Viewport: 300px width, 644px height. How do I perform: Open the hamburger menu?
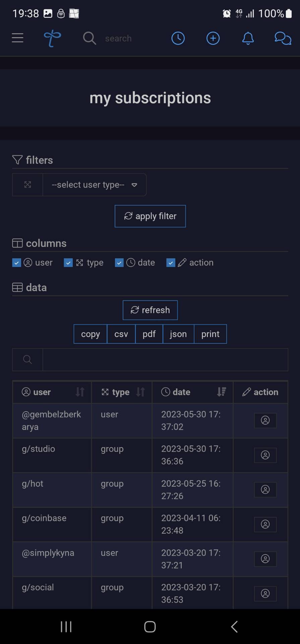[17, 38]
